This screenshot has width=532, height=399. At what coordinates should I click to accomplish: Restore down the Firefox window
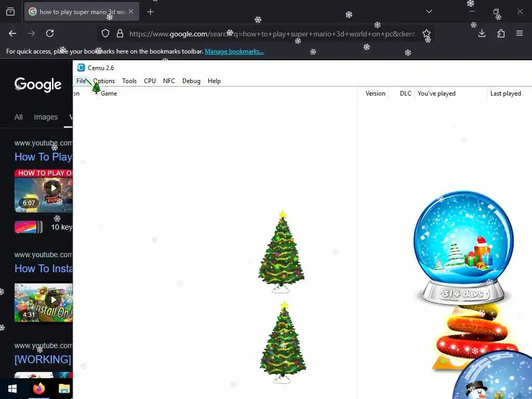click(496, 11)
